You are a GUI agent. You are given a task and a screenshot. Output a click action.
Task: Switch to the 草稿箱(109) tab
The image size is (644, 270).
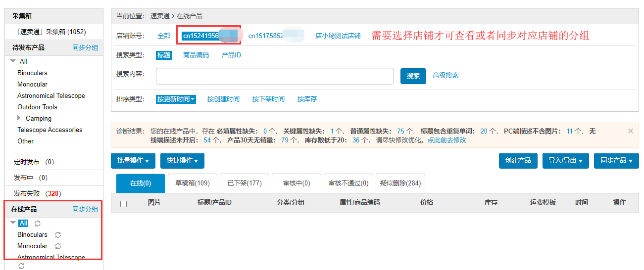(193, 183)
